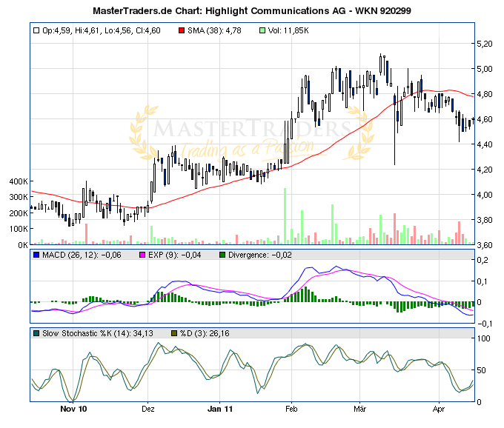Click the 5,00 price axis value
This screenshot has height=428, width=504.
[485, 69]
